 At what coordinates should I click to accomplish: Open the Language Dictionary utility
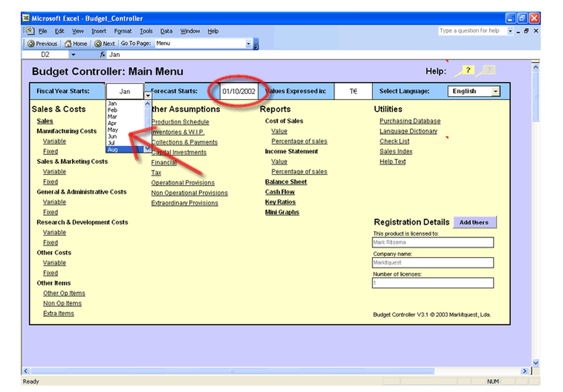(409, 131)
